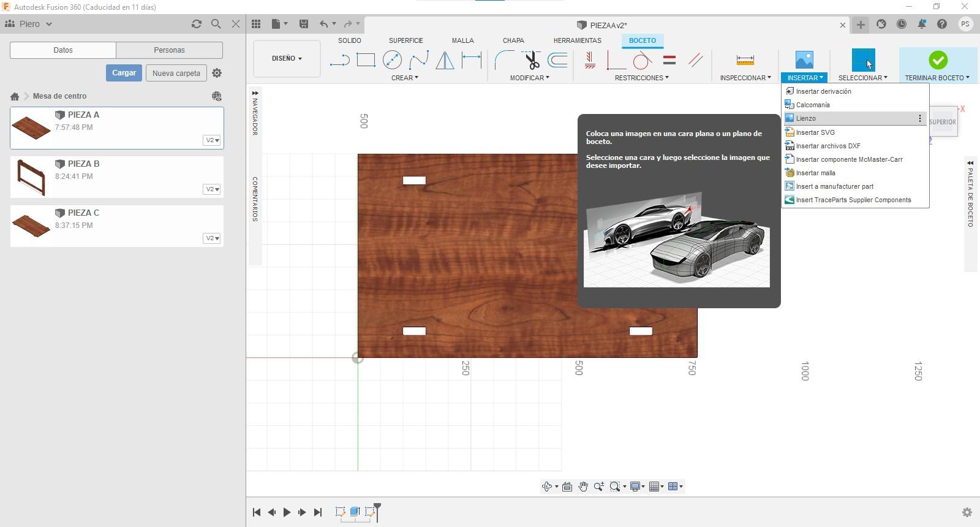Select the Mirror sketch tool
980x527 pixels.
(x=445, y=60)
